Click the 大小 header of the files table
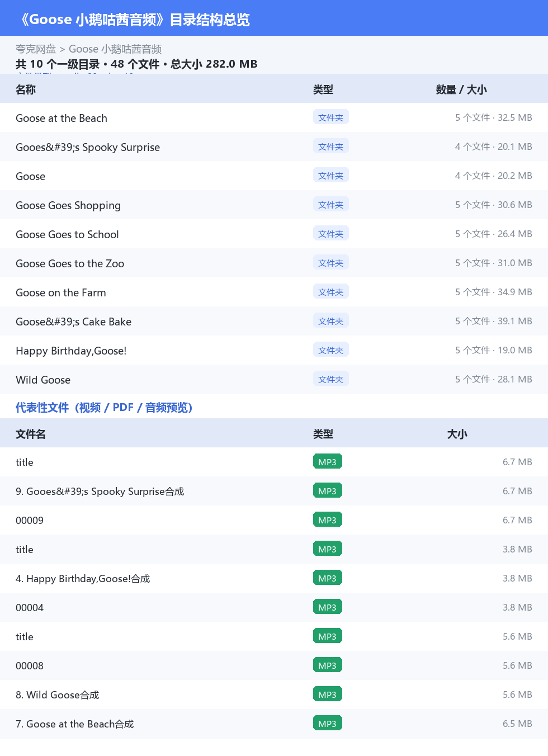This screenshot has height=756, width=548. tap(457, 434)
